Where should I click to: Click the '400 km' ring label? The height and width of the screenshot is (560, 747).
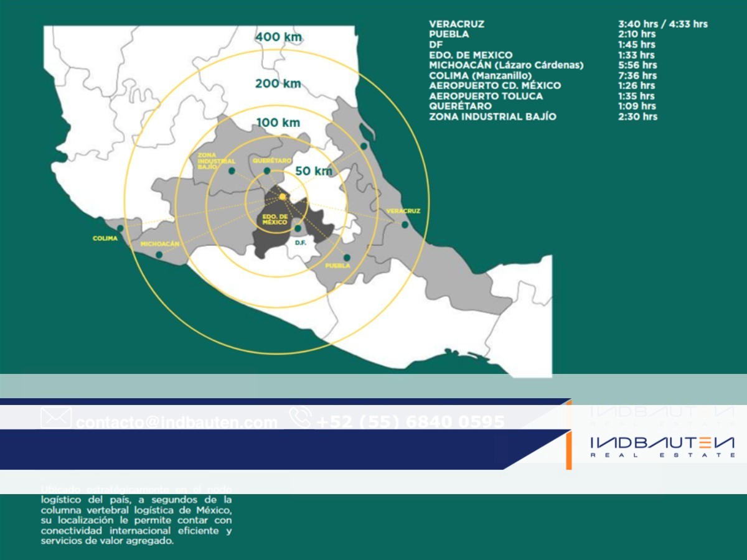pos(278,37)
